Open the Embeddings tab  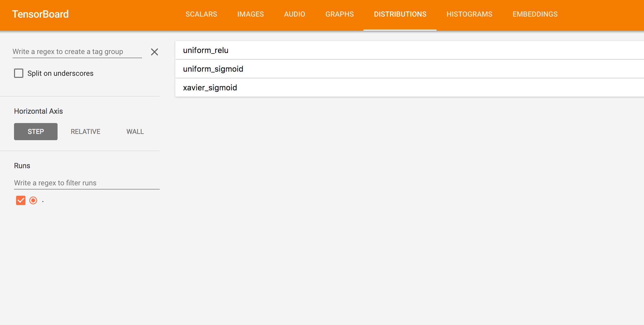point(535,14)
